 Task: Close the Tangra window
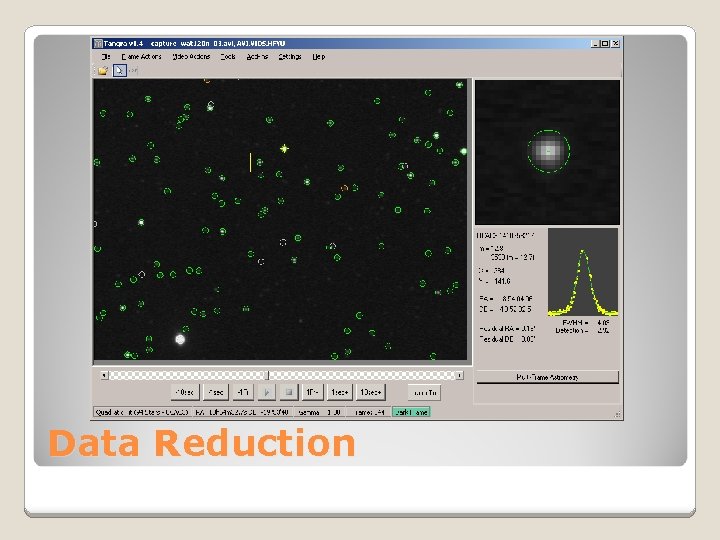coord(616,44)
